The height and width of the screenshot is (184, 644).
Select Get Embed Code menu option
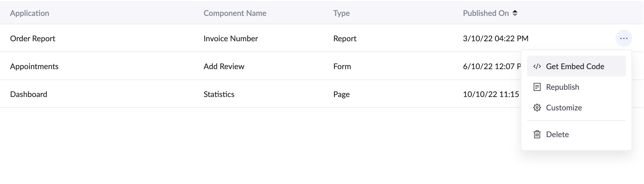click(x=575, y=66)
